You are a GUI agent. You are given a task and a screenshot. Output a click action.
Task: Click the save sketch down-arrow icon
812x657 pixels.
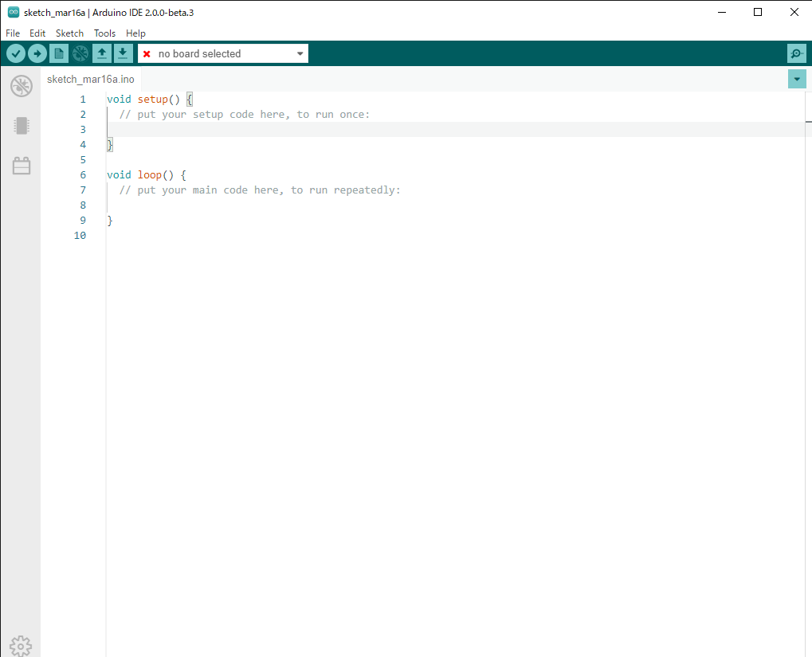pos(123,53)
